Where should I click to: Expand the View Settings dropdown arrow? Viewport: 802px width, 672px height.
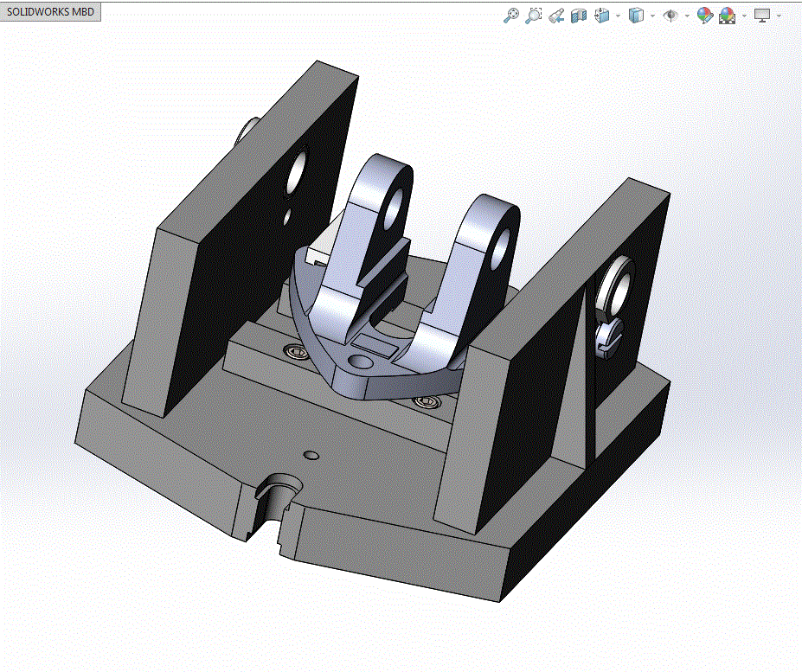coord(779,16)
